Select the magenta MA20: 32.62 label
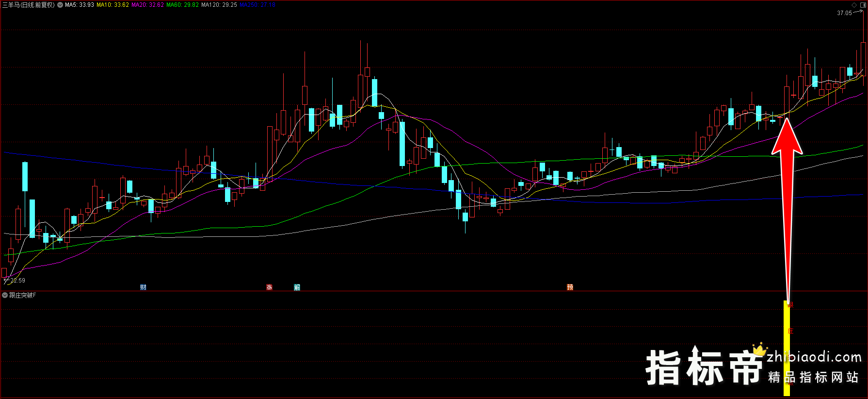The image size is (868, 399). click(x=147, y=5)
